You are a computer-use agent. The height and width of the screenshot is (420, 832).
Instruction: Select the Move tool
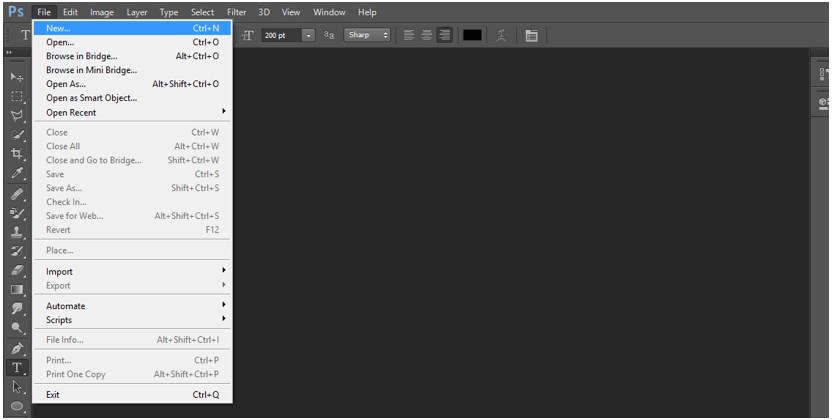click(17, 77)
